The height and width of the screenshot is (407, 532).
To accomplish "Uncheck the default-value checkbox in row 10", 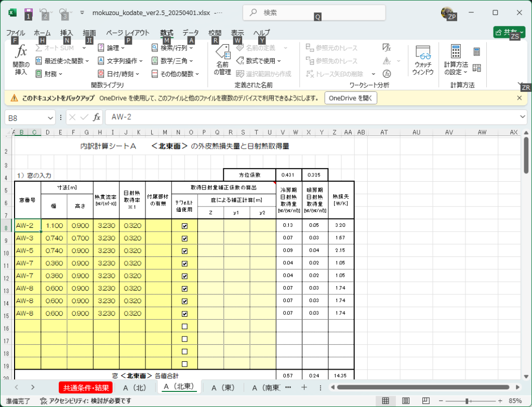I will coord(184,251).
